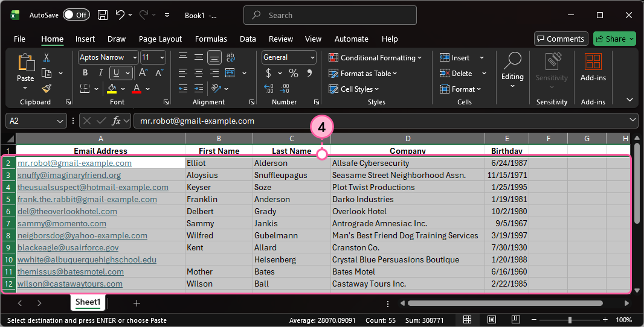Screen dimensions: 644x327
Task: Click the Decrease Font Size icon
Action: pyautogui.click(x=159, y=72)
